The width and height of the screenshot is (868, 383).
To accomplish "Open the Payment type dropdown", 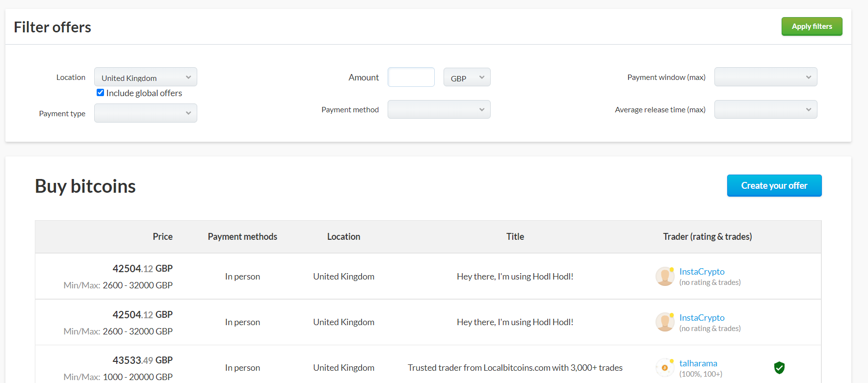I will [x=145, y=113].
